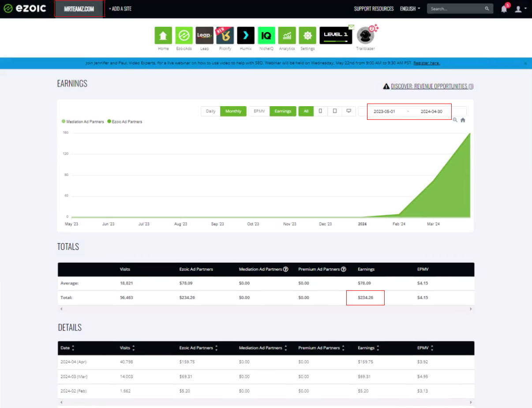
Task: Click Totals table right scroll arrow
Action: 471,309
